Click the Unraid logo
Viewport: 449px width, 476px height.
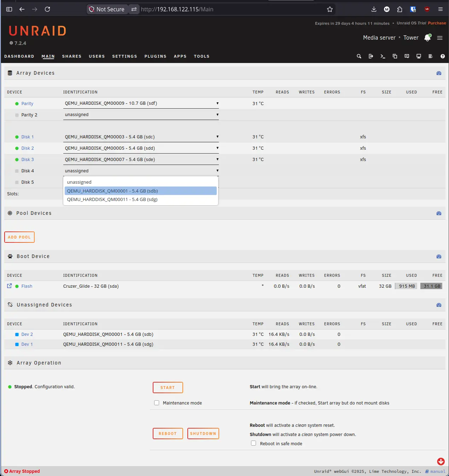coord(37,31)
